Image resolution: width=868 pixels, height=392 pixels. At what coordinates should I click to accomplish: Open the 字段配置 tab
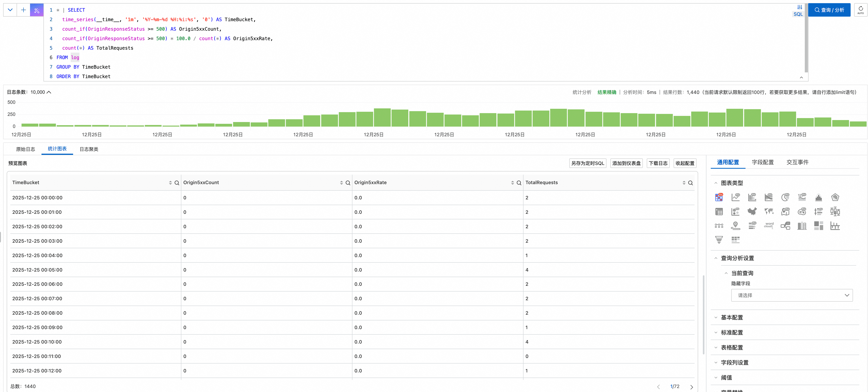tap(763, 162)
